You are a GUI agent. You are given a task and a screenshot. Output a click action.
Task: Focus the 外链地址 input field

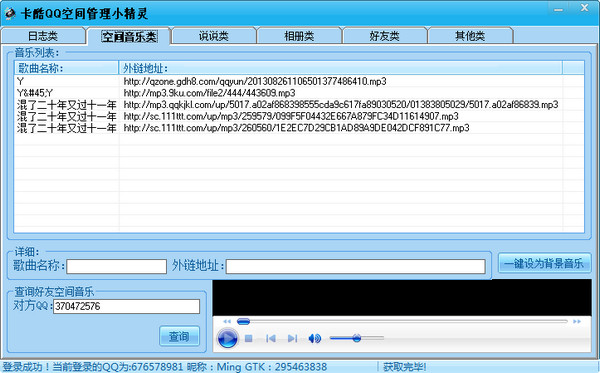point(355,266)
